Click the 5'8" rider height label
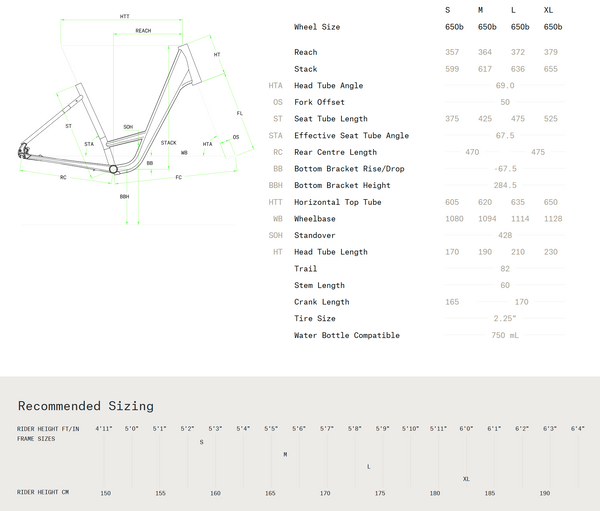 tap(355, 429)
